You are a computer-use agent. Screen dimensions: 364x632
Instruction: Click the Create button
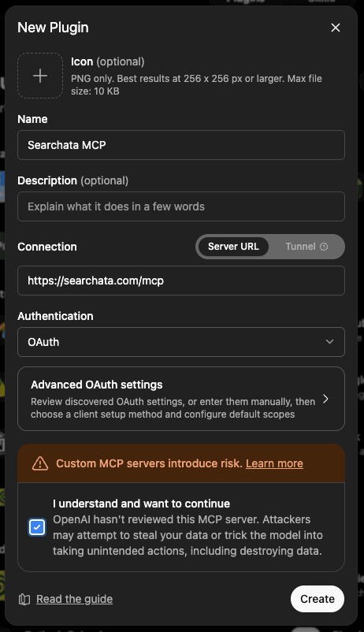[318, 599]
